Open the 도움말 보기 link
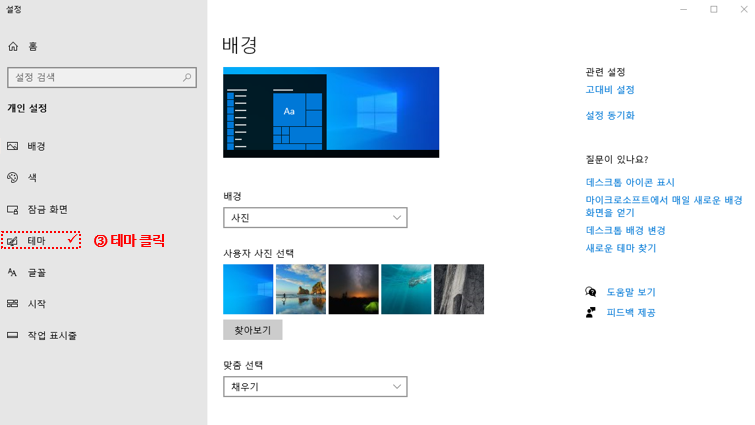 tap(630, 292)
